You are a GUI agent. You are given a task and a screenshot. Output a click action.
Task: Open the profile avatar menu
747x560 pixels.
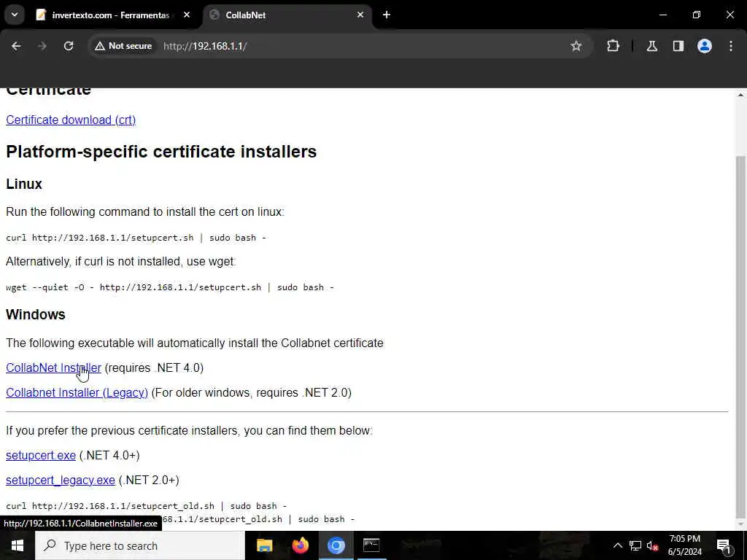[704, 46]
